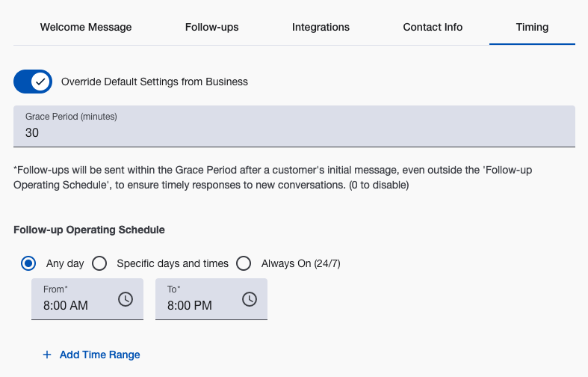Open the From time picker clock icon
588x377 pixels.
coord(126,299)
